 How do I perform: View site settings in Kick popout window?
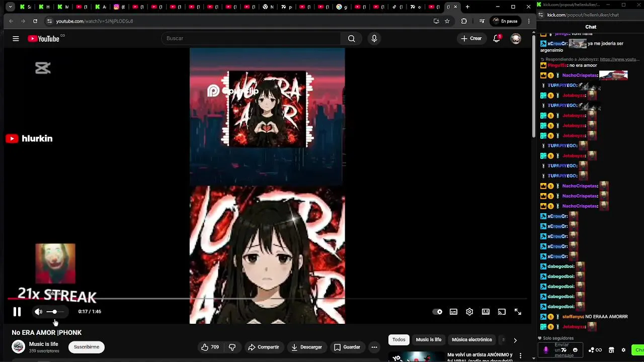pyautogui.click(x=541, y=15)
